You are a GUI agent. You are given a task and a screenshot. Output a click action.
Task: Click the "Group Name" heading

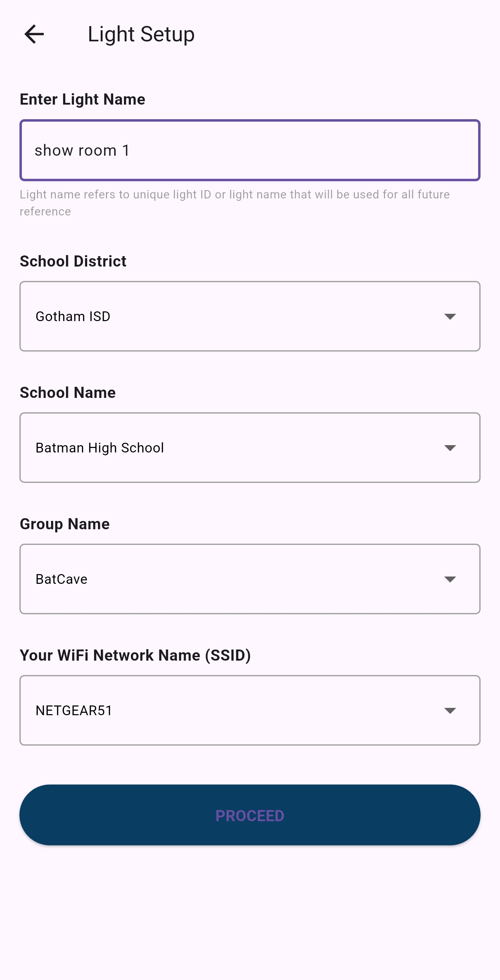click(65, 524)
